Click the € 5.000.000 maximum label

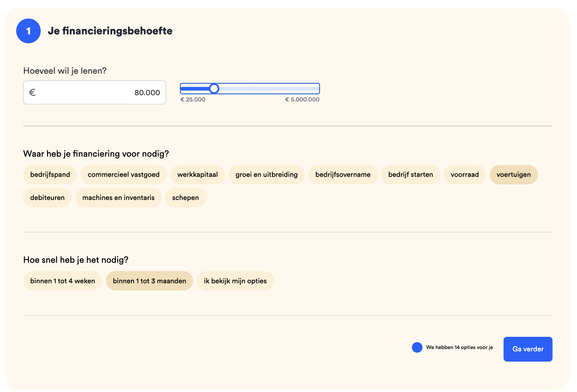(x=302, y=99)
